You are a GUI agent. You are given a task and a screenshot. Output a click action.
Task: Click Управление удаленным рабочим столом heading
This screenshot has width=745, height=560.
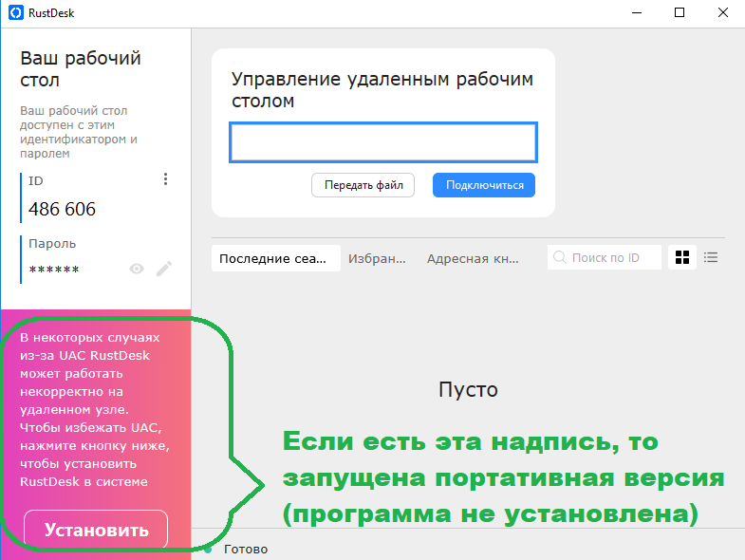point(382,90)
